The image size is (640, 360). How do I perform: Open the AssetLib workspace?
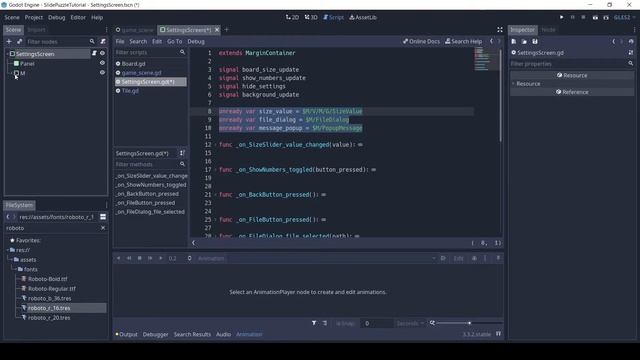[363, 17]
